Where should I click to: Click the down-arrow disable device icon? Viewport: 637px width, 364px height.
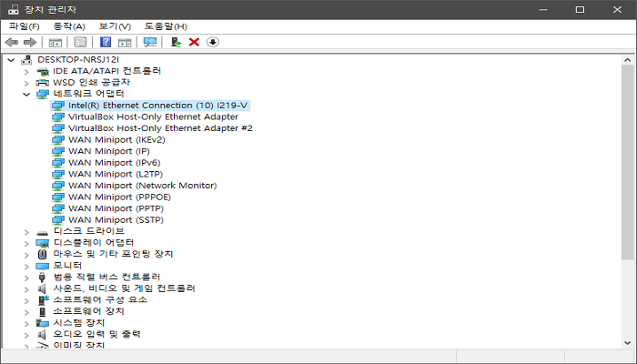213,42
